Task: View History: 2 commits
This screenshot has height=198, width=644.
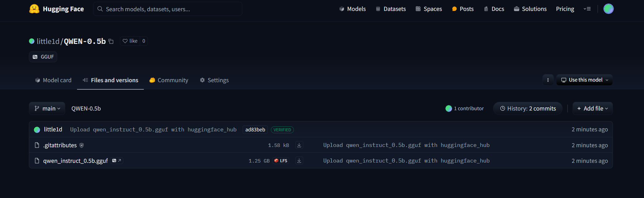Action: tap(528, 108)
